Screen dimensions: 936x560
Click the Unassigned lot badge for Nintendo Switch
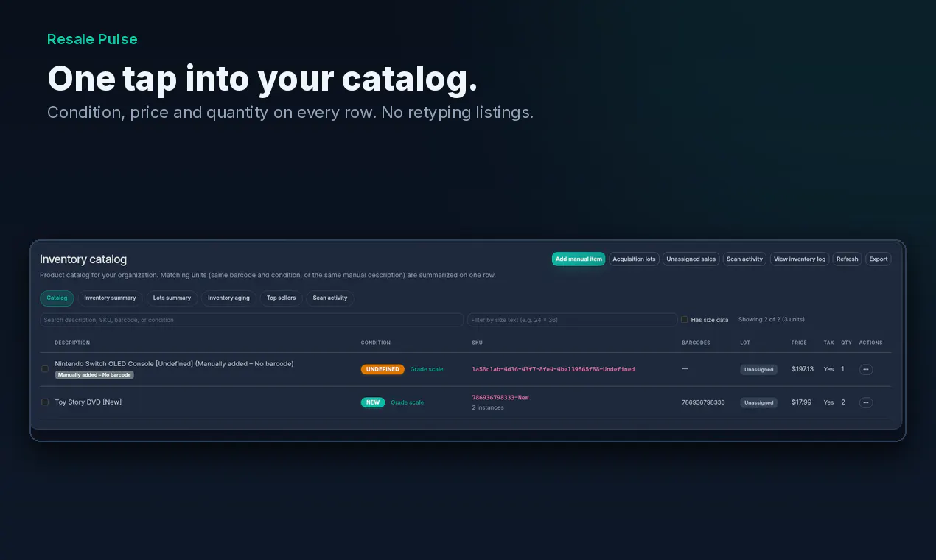click(x=758, y=369)
